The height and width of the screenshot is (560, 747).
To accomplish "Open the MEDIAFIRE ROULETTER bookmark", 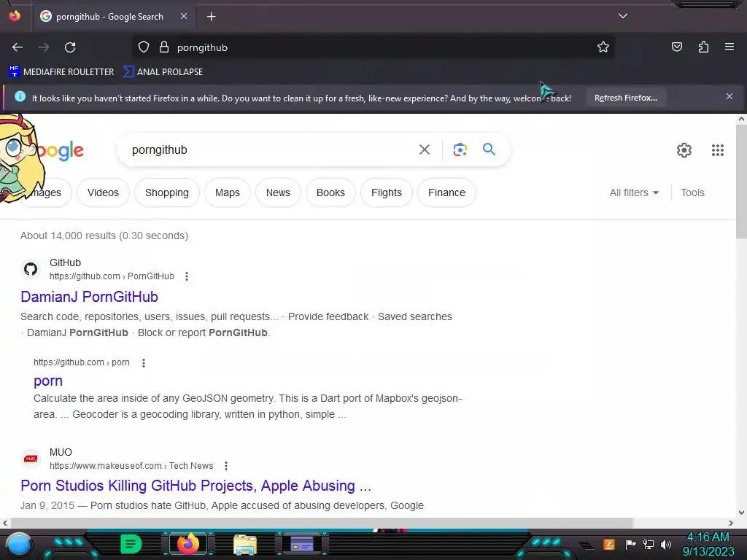I will coord(61,72).
